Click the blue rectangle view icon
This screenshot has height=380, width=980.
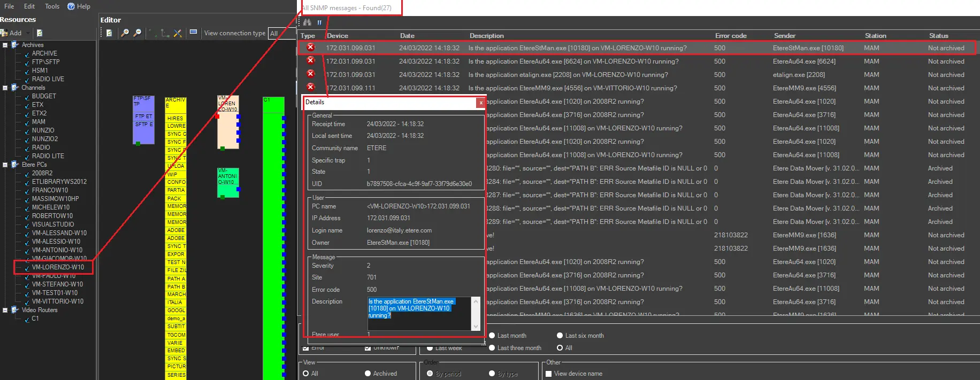pyautogui.click(x=194, y=32)
